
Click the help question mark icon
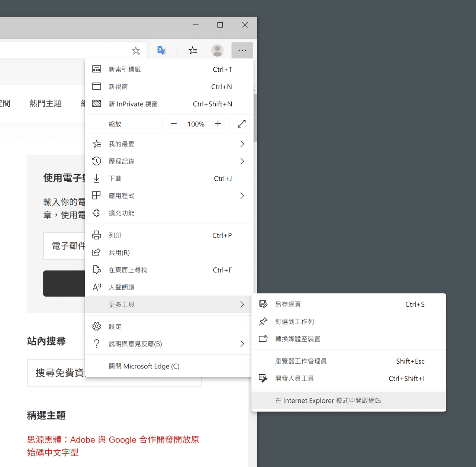pos(97,344)
